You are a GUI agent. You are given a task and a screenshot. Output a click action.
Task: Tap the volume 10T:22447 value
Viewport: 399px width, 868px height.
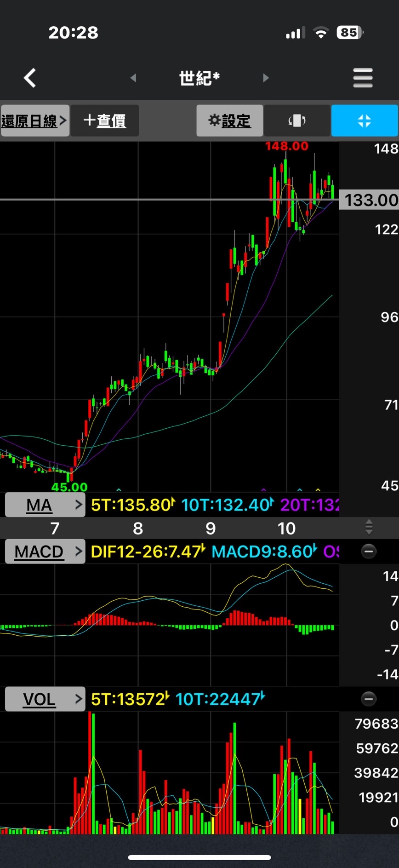tap(220, 699)
